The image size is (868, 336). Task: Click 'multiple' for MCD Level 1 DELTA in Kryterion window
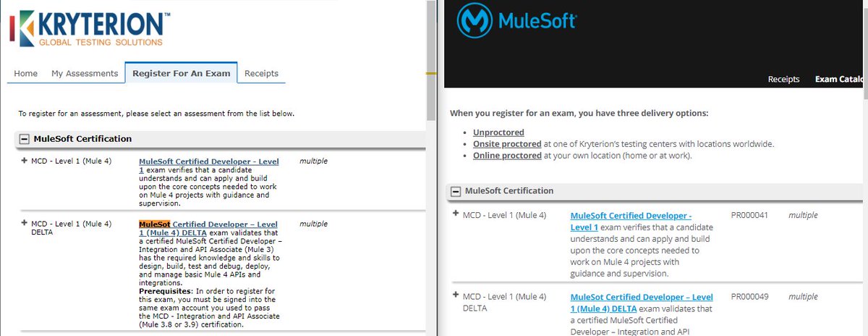(x=313, y=224)
